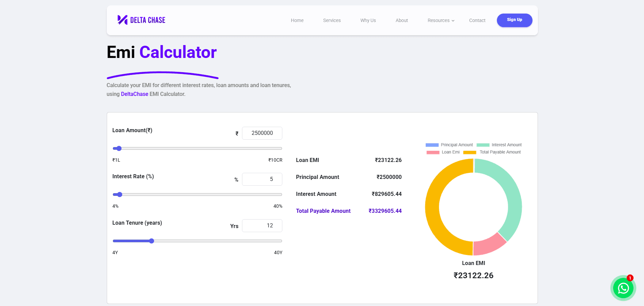Open the Services menu item
This screenshot has height=306, width=644.
coord(332,20)
